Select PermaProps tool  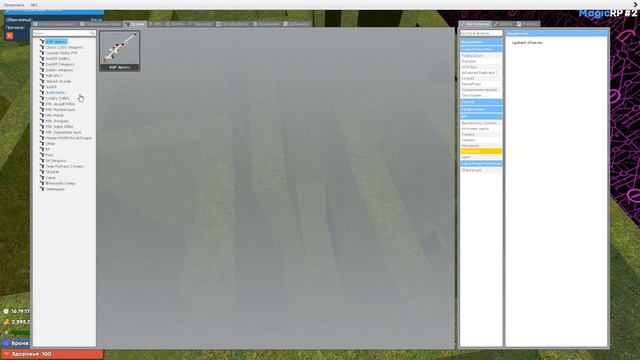(x=481, y=84)
